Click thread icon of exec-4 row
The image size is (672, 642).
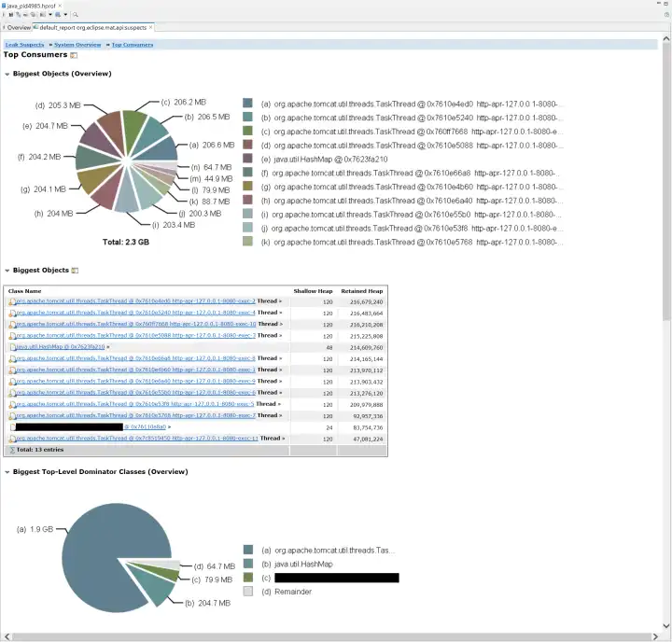12,314
